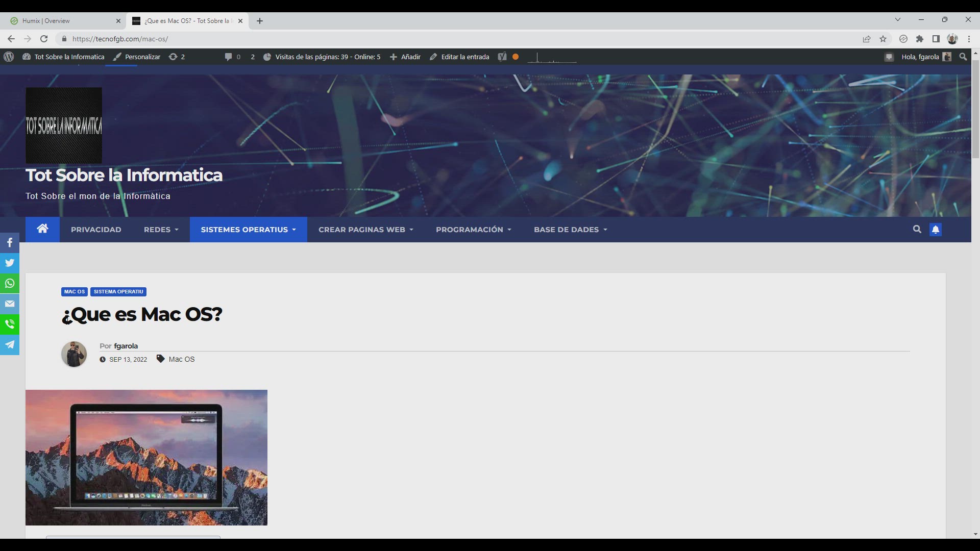Click the home icon in the navigation menu
Image resolution: width=980 pixels, height=551 pixels.
(42, 229)
